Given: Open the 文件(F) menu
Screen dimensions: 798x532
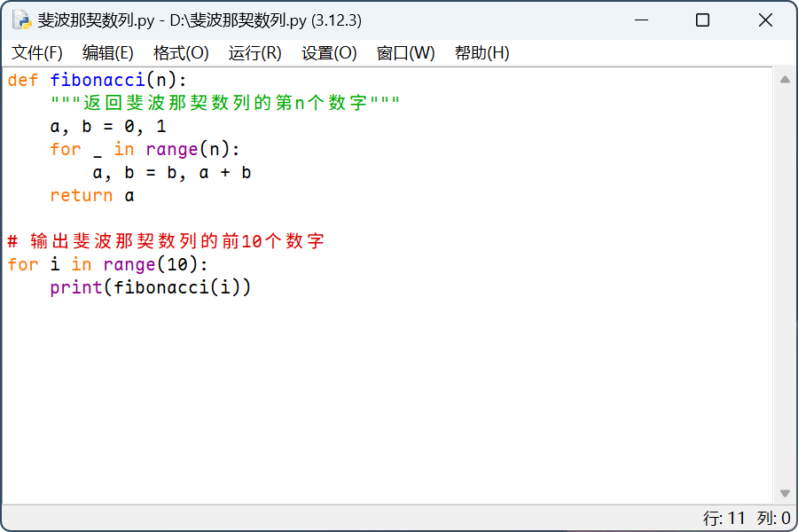Looking at the screenshot, I should click(x=36, y=53).
